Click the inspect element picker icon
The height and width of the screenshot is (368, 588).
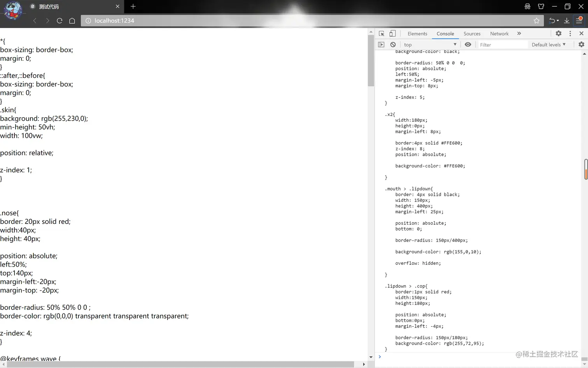click(x=381, y=33)
